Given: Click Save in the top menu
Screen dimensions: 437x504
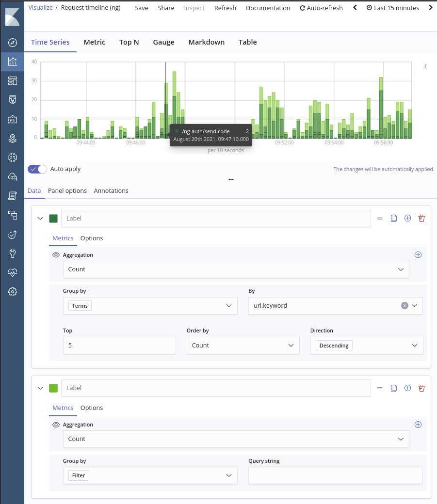Looking at the screenshot, I should click(142, 8).
